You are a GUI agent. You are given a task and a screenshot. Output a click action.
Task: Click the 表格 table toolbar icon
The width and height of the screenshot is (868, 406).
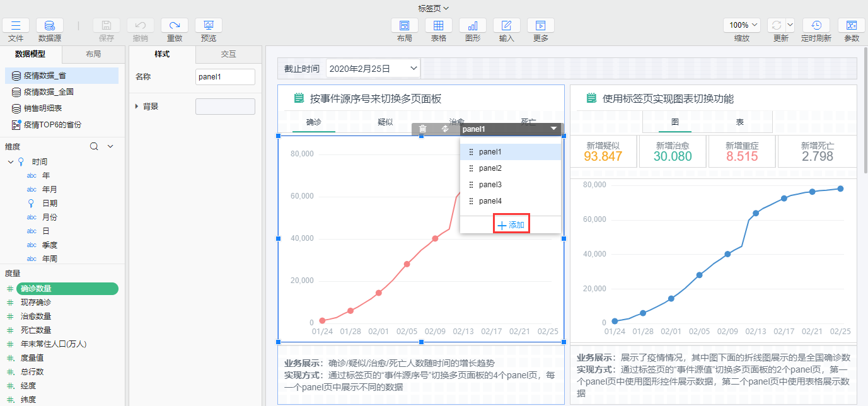tap(438, 25)
